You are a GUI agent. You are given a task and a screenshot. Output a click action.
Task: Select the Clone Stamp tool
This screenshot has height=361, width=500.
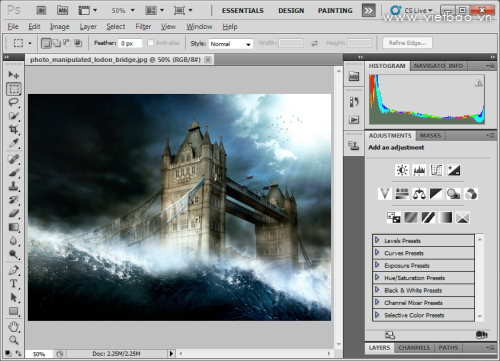click(x=13, y=186)
